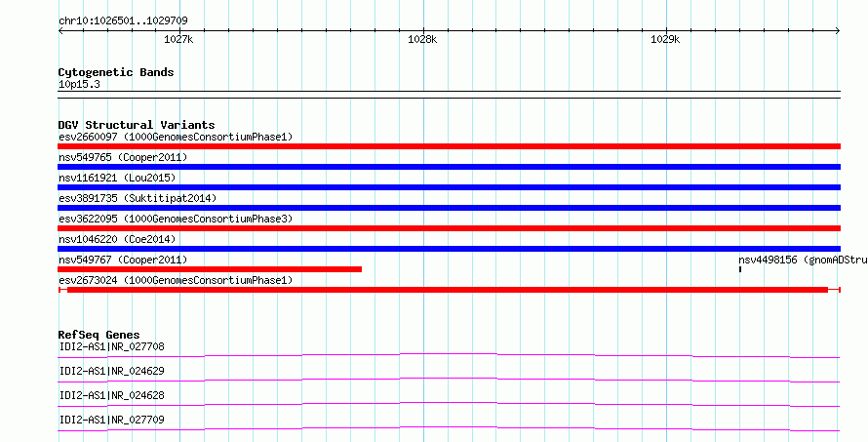Open nsv549767 (Cooper2011) variant label
The image size is (868, 442).
pyautogui.click(x=123, y=260)
